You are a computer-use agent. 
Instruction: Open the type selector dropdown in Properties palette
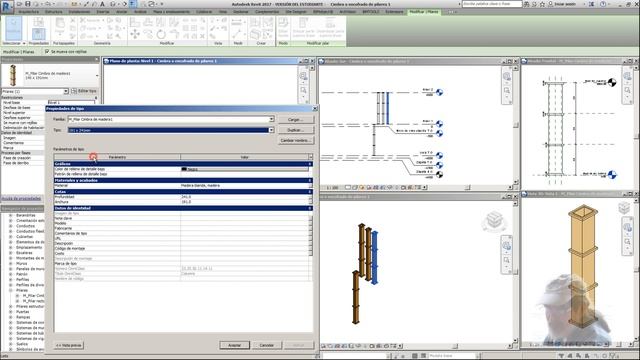pyautogui.click(x=97, y=76)
